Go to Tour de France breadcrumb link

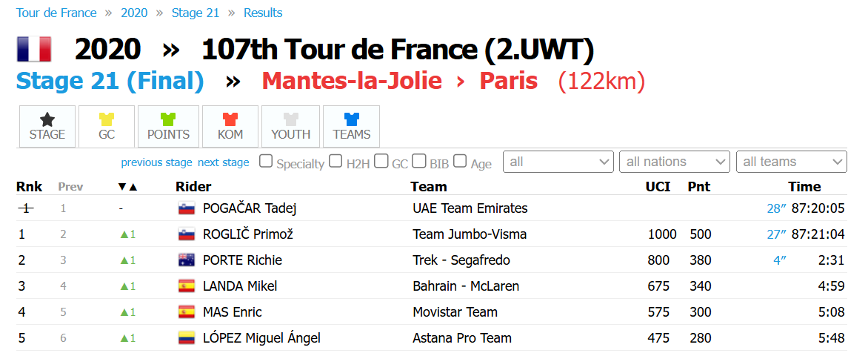(x=56, y=13)
